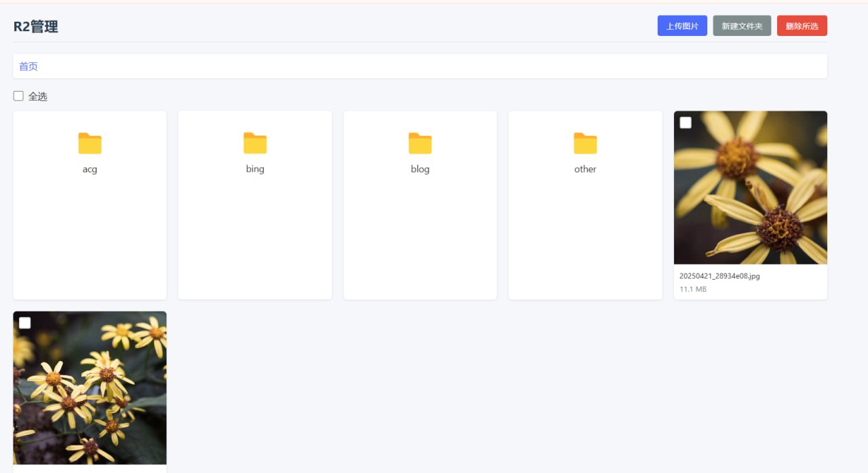Check the box on the bottom-left flower image
868x473 pixels.
click(x=25, y=322)
